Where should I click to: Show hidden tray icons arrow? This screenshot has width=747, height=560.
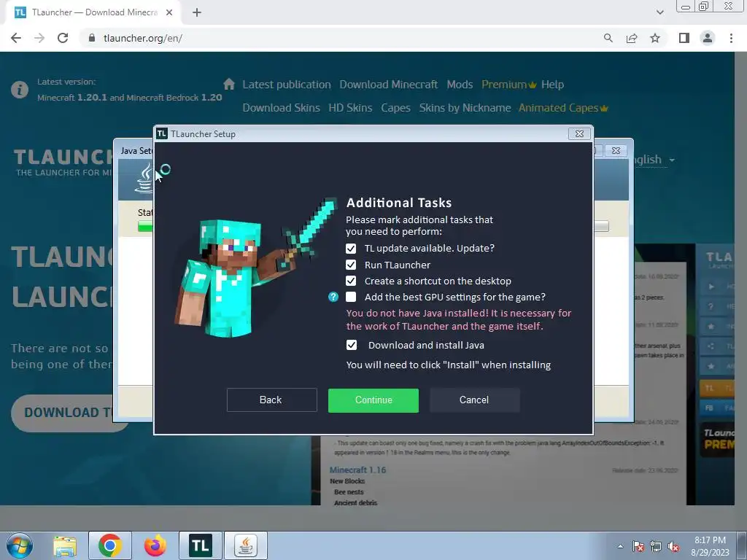pyautogui.click(x=620, y=546)
